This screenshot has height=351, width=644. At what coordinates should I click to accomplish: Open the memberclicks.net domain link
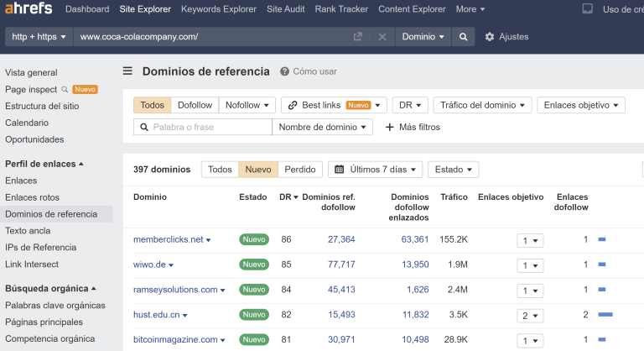[x=168, y=239]
